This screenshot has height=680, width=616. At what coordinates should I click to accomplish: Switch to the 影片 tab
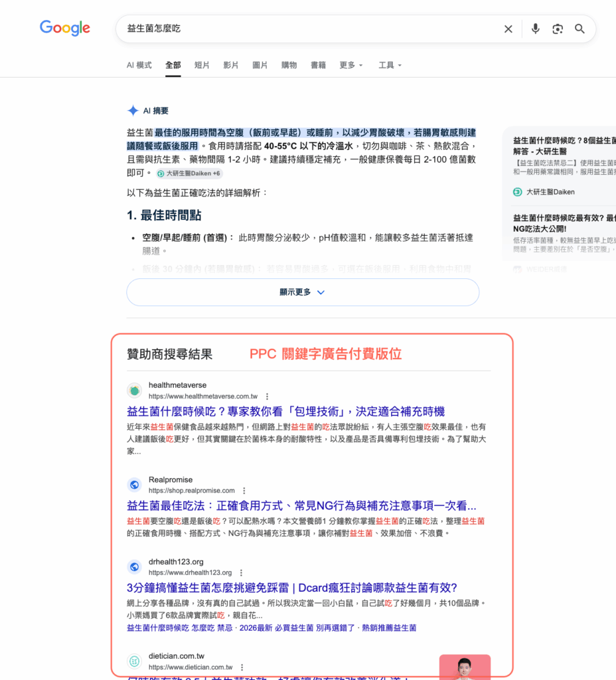point(231,65)
